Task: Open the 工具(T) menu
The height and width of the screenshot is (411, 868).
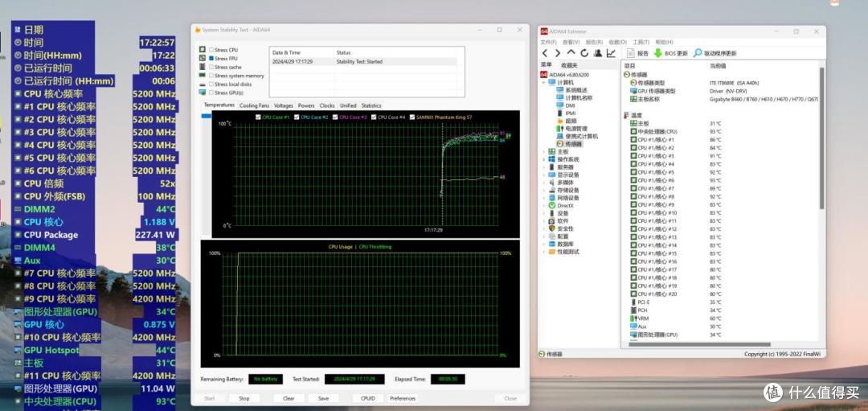Action: pos(641,42)
